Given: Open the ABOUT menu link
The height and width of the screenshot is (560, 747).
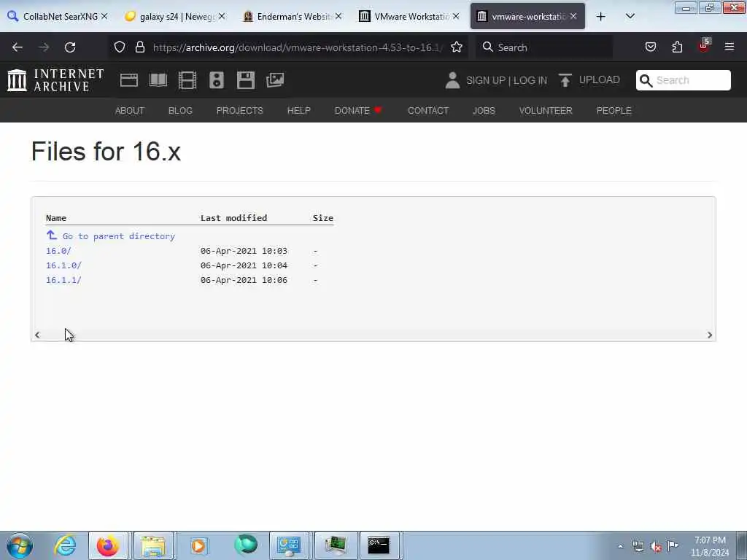Looking at the screenshot, I should (x=130, y=111).
